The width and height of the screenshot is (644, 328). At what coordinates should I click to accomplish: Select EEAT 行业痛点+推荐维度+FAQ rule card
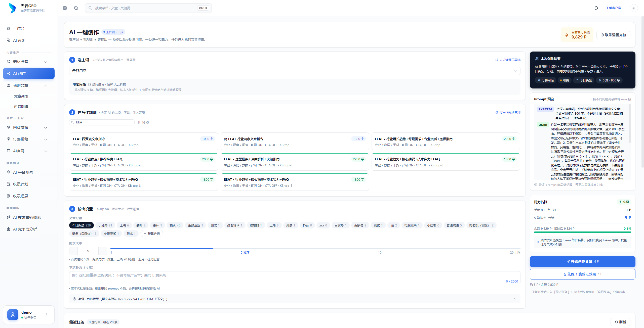point(144,162)
